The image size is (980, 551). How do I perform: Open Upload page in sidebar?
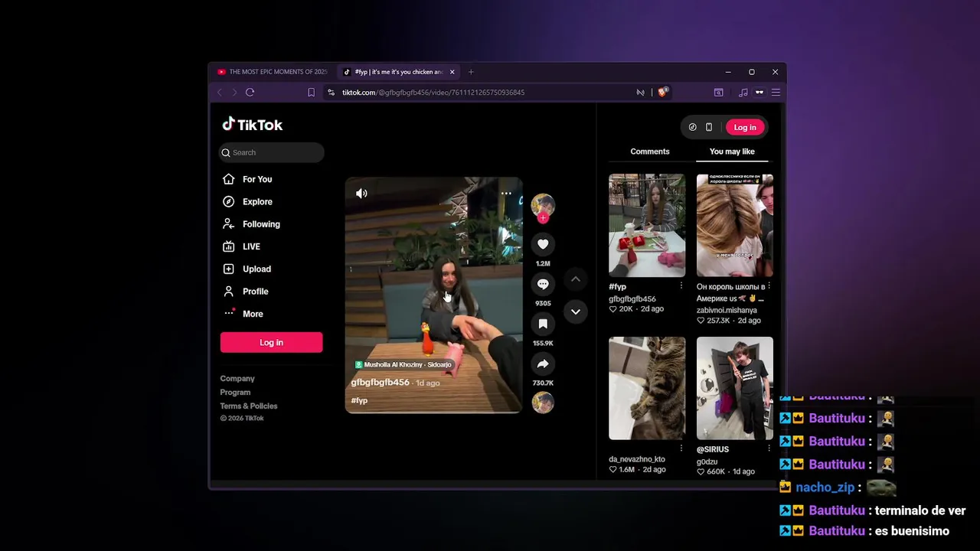pos(256,269)
